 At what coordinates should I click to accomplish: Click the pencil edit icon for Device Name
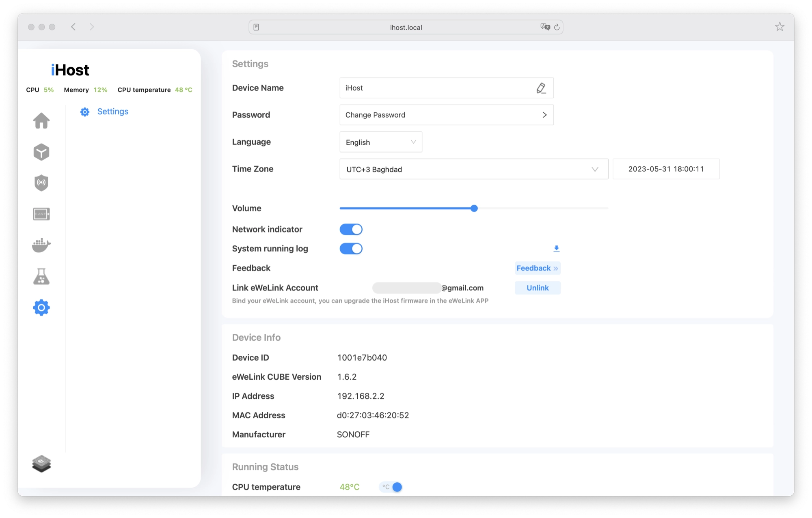(541, 88)
